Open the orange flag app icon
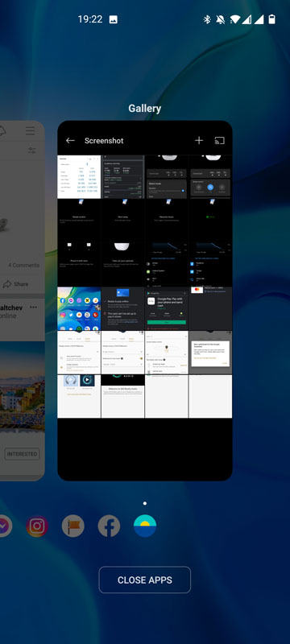This screenshot has height=644, width=290. point(73,526)
